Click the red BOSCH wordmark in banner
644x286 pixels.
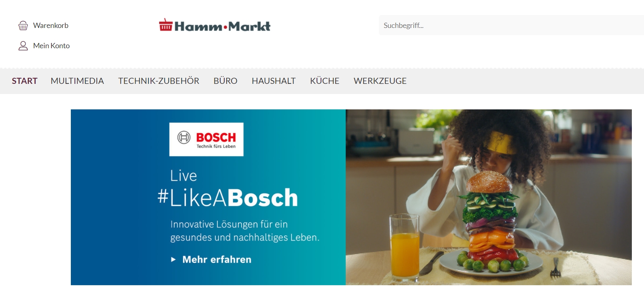[x=216, y=138]
